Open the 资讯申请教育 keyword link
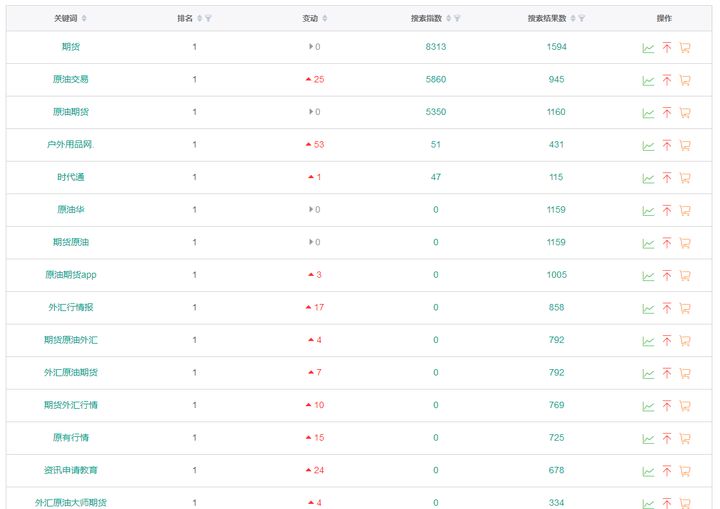Image resolution: width=720 pixels, height=509 pixels. point(71,470)
